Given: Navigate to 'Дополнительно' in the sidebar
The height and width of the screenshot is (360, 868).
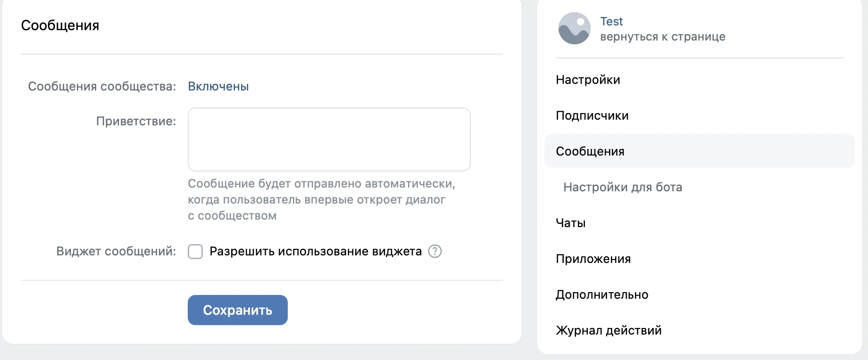Looking at the screenshot, I should (602, 295).
